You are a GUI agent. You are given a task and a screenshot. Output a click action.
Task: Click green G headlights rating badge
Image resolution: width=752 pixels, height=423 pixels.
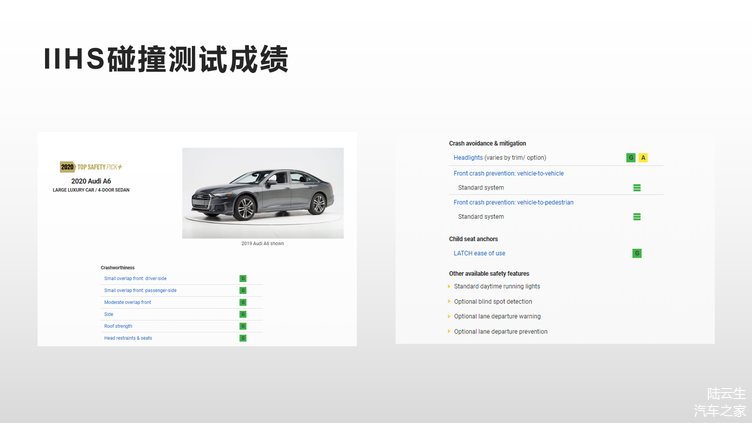pyautogui.click(x=631, y=158)
